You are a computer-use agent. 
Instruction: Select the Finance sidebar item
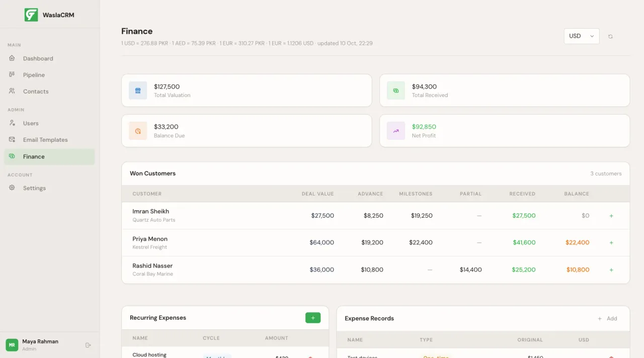(49, 156)
